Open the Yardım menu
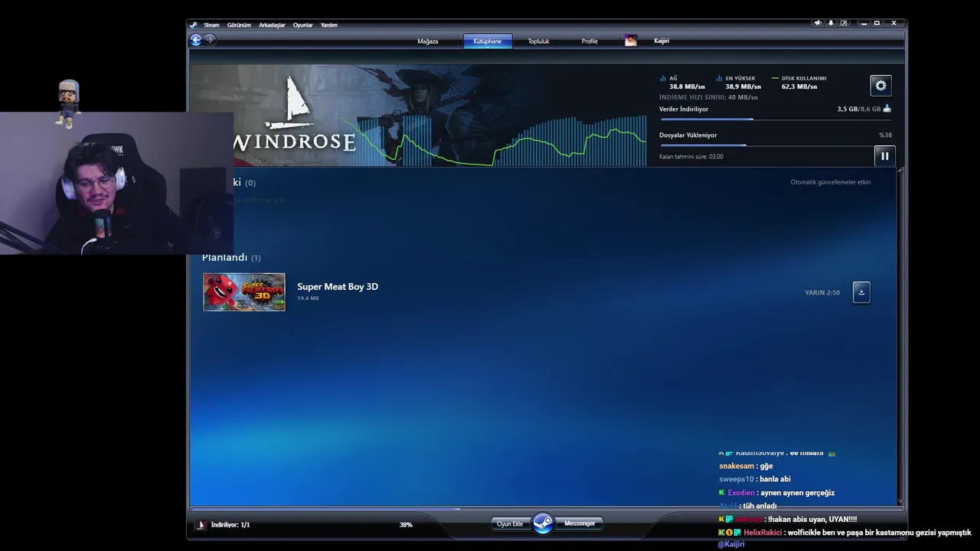This screenshot has width=980, height=551. point(329,24)
